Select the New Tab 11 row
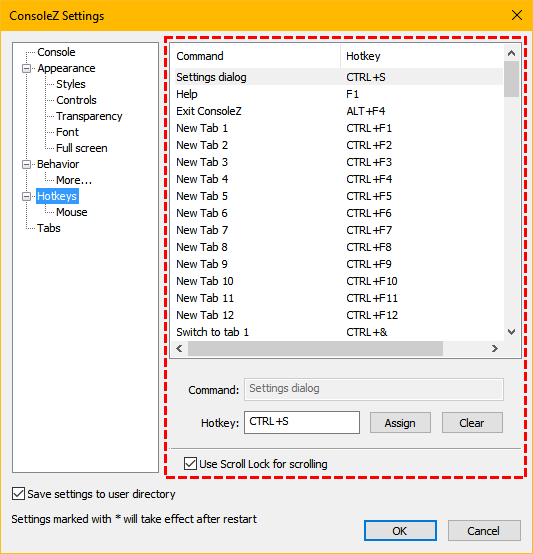 (339, 298)
